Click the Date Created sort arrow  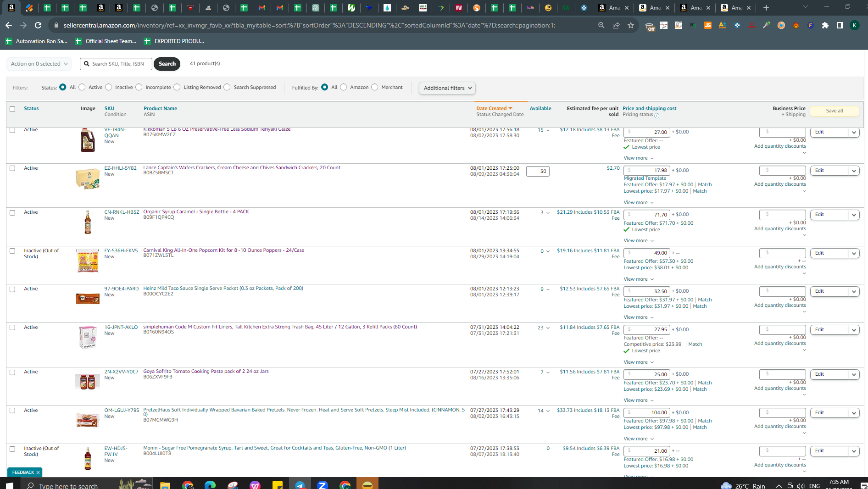(510, 108)
